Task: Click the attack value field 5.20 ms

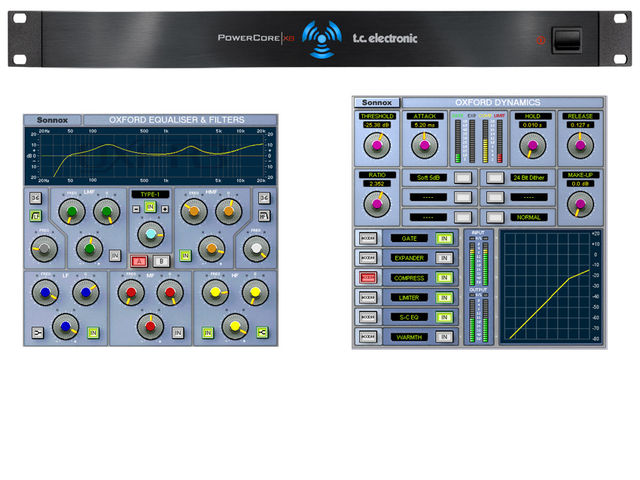Action: pyautogui.click(x=424, y=125)
